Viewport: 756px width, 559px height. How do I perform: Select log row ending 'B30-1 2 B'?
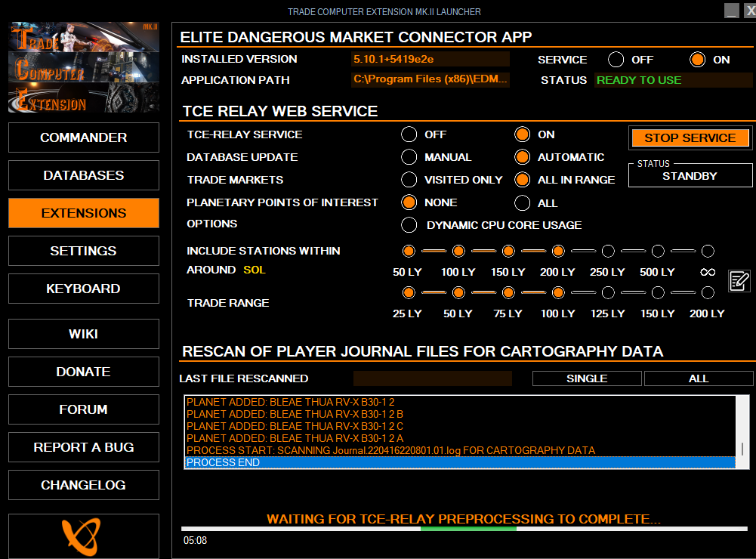click(461, 414)
